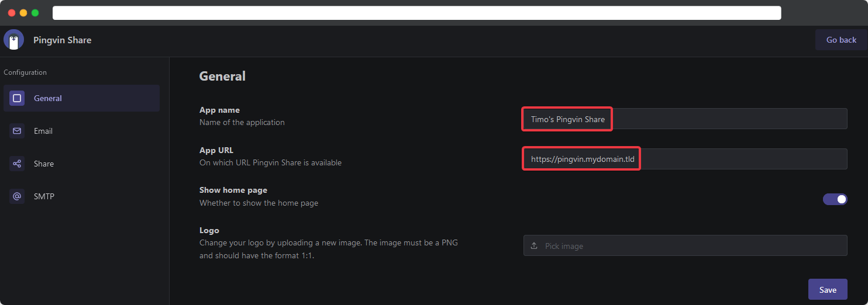Click the Share nodes icon in sidebar

17,164
